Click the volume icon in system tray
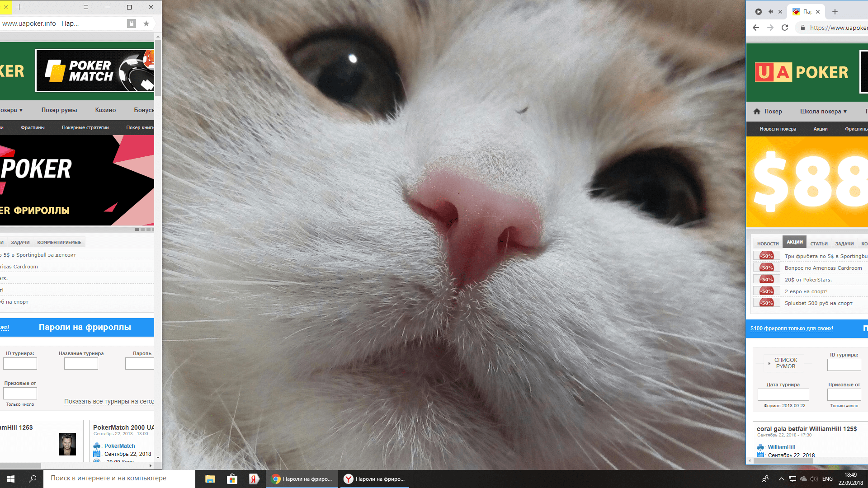The height and width of the screenshot is (488, 868). point(814,479)
